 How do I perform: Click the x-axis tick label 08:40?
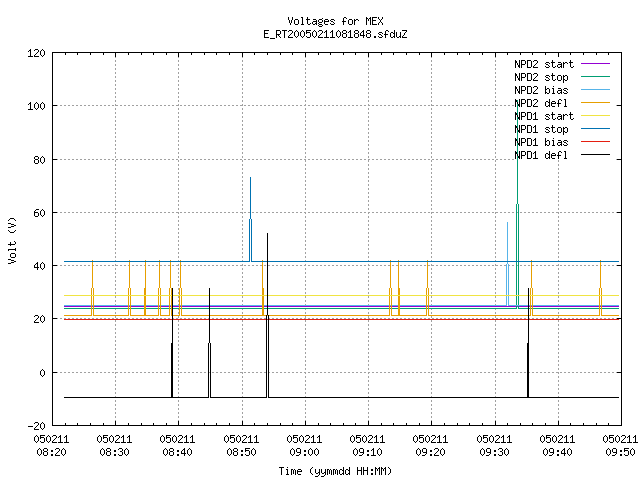click(178, 452)
